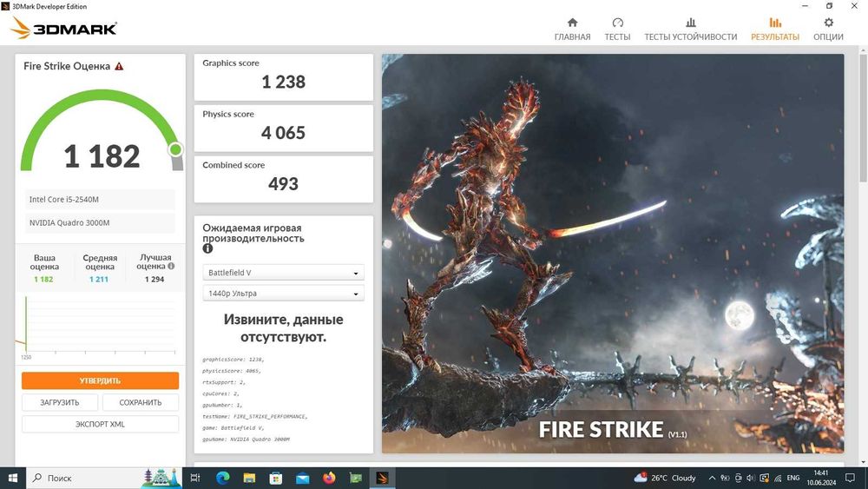Click the Лучшая оценка value 1 294
868x489 pixels.
click(155, 279)
